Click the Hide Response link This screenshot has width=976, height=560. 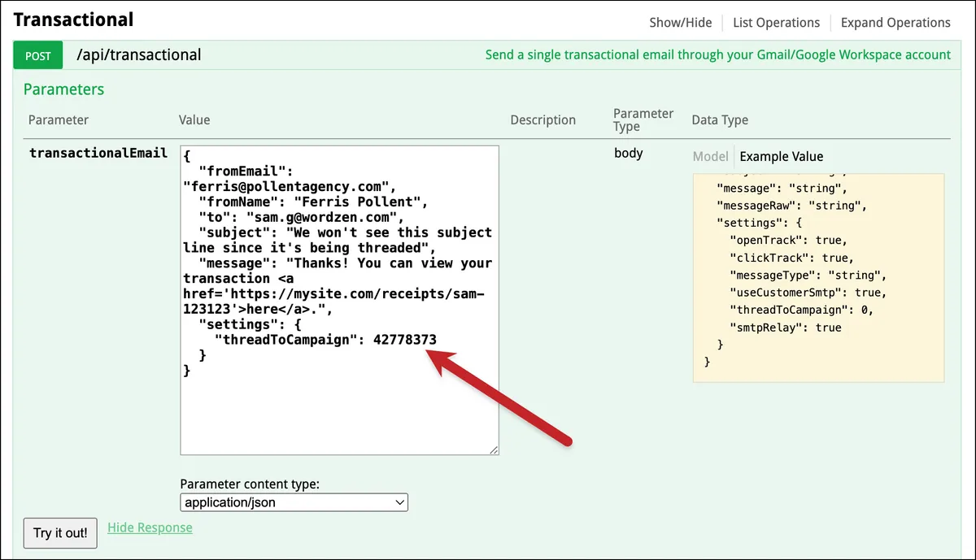pos(150,527)
